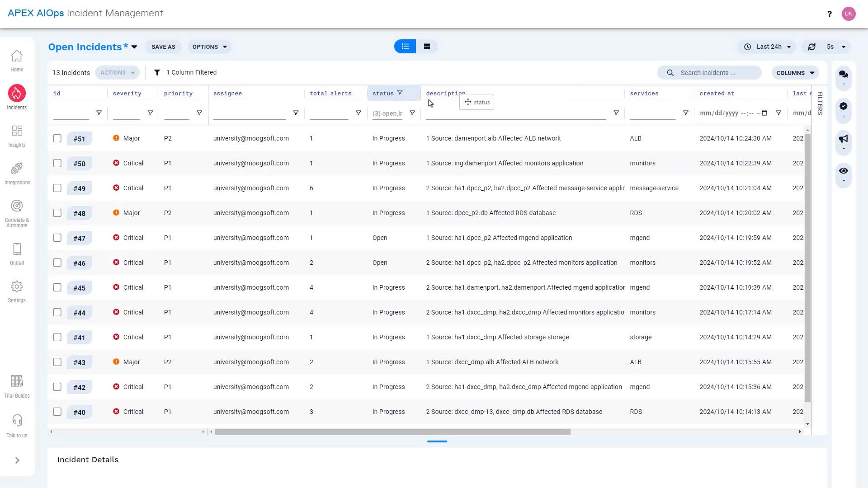Click the SAVE AS button
This screenshot has width=868, height=488.
(x=163, y=47)
